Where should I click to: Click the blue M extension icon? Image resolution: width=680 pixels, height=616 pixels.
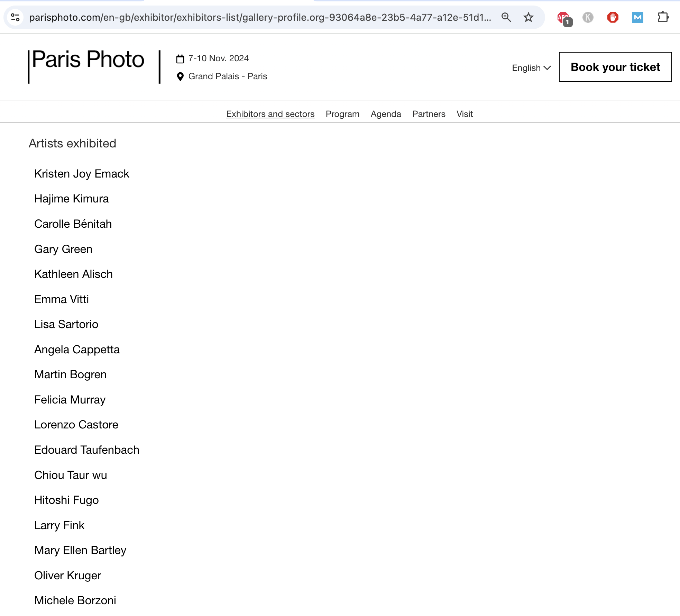click(x=637, y=17)
